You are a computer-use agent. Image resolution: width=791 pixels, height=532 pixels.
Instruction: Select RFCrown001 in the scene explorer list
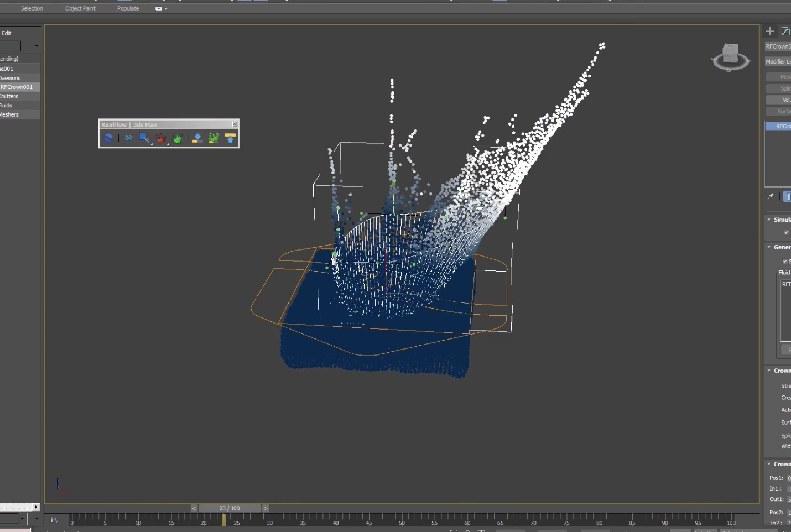click(17, 87)
